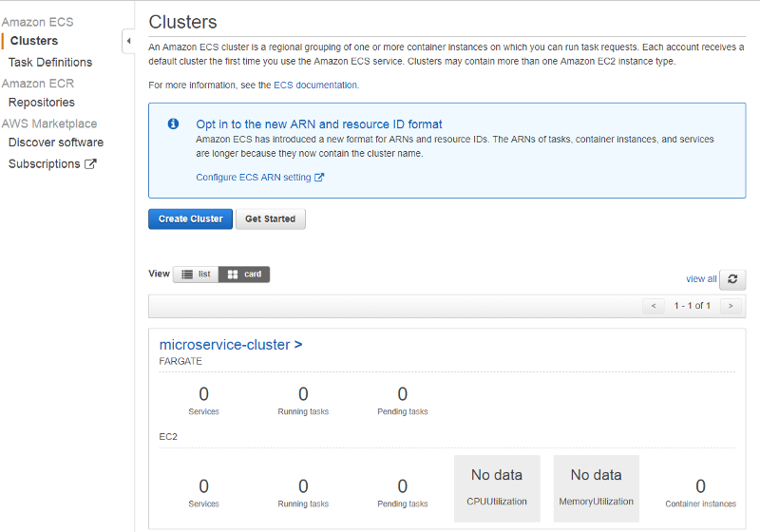Open Subscriptions in sidebar
This screenshot has width=760, height=532.
tap(44, 163)
